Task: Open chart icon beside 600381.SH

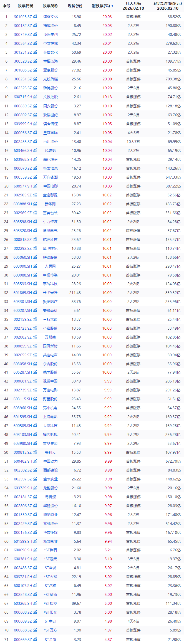Action: [35, 559]
